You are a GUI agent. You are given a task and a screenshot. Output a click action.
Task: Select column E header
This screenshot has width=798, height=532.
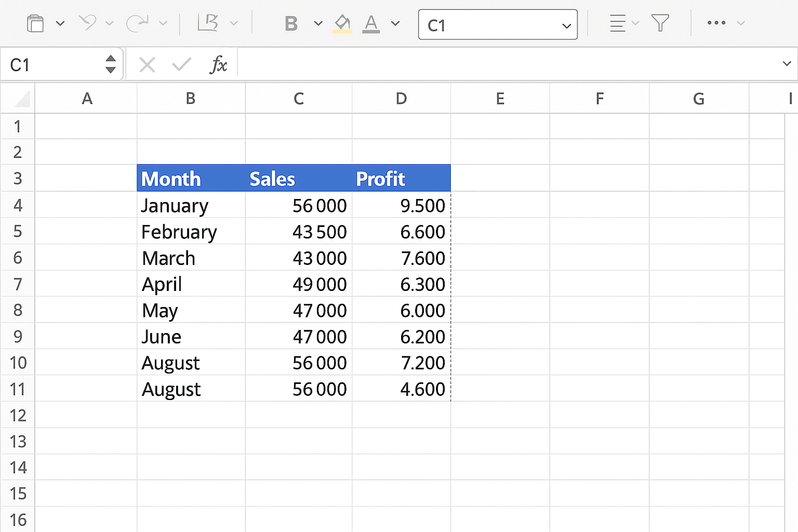pos(500,98)
